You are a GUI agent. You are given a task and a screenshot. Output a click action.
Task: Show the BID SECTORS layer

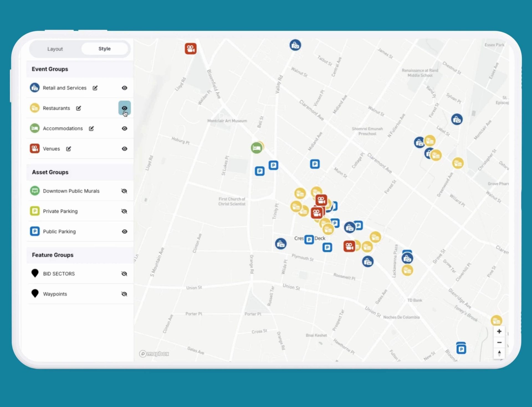pos(124,274)
